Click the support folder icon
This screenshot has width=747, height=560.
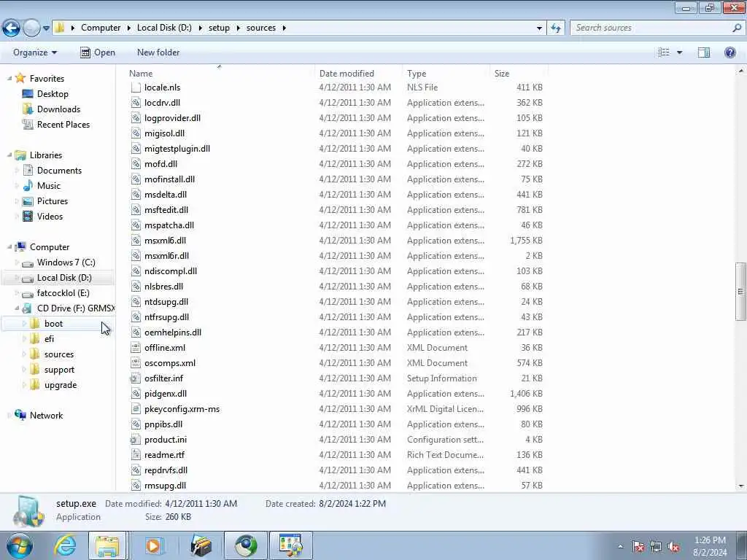35,370
